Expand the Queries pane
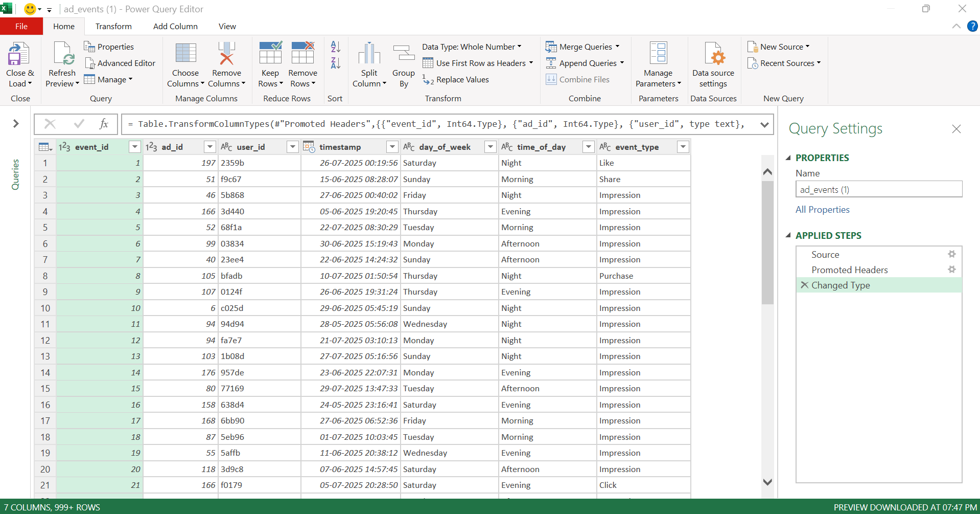Image resolution: width=980 pixels, height=514 pixels. 16,123
